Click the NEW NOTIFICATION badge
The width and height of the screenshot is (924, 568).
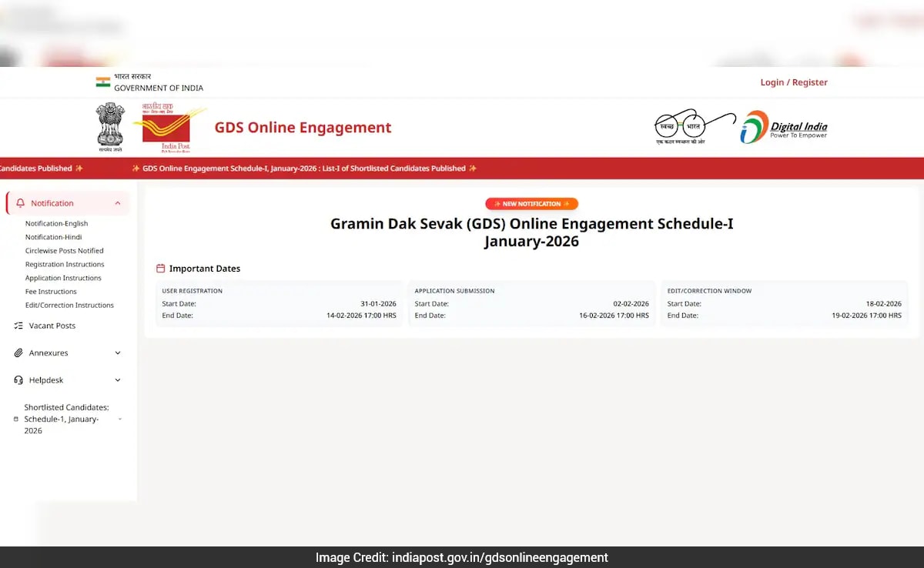[x=531, y=203]
